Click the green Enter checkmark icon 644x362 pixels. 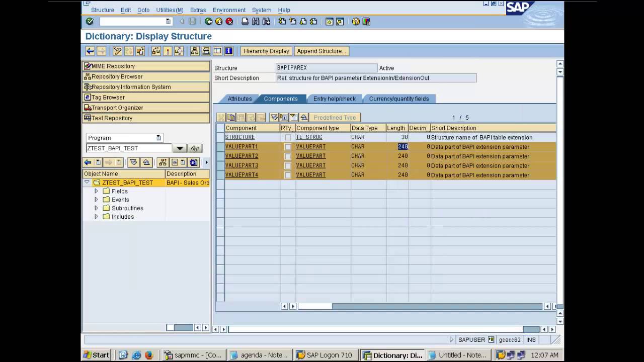pos(90,22)
